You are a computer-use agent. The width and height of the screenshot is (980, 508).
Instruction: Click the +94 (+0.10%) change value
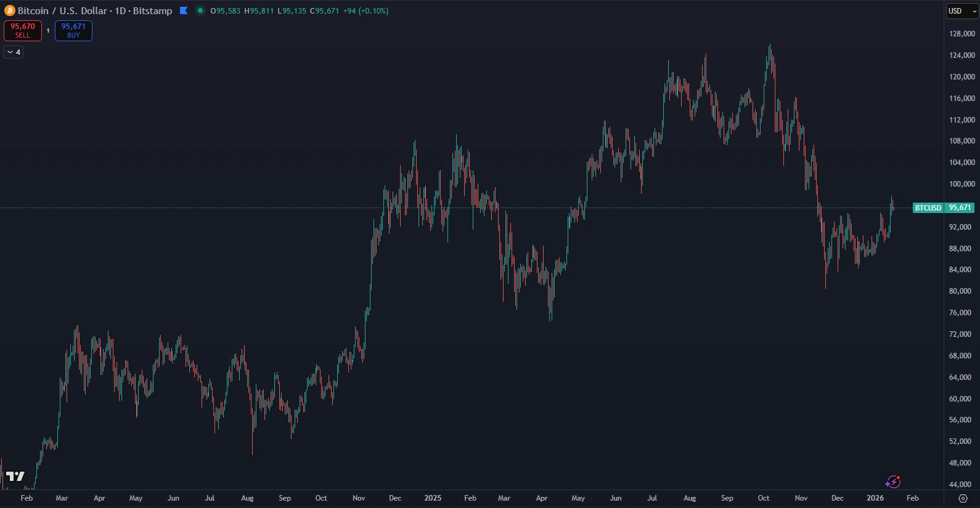366,11
